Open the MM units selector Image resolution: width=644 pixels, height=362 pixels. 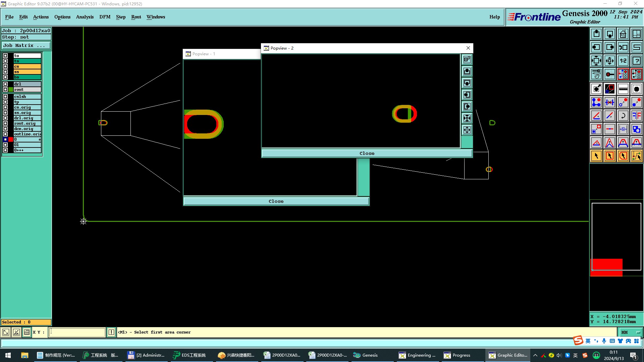631,332
